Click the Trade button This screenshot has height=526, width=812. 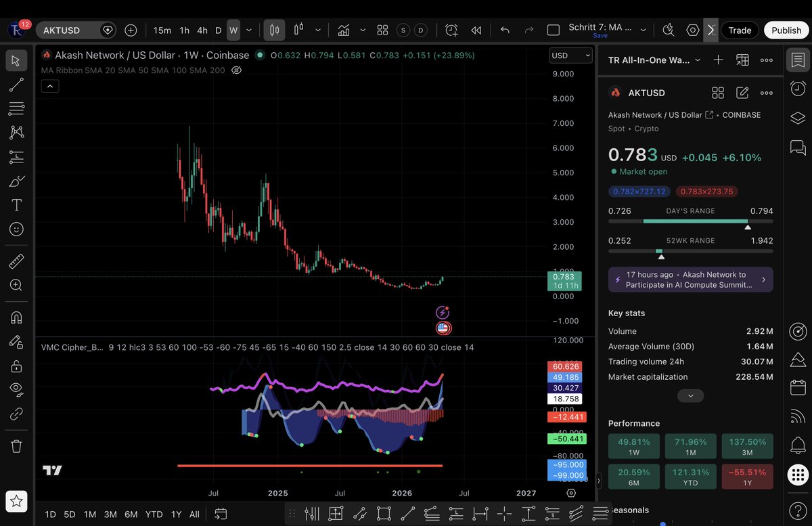coord(740,30)
